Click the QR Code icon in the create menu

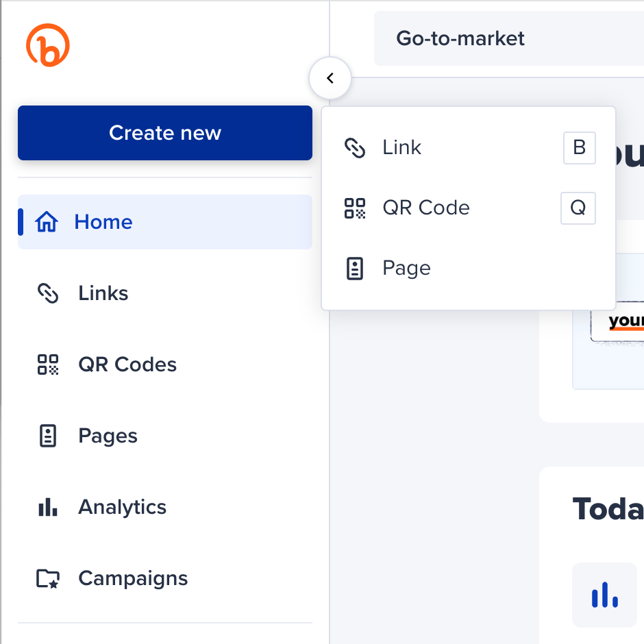pyautogui.click(x=356, y=208)
